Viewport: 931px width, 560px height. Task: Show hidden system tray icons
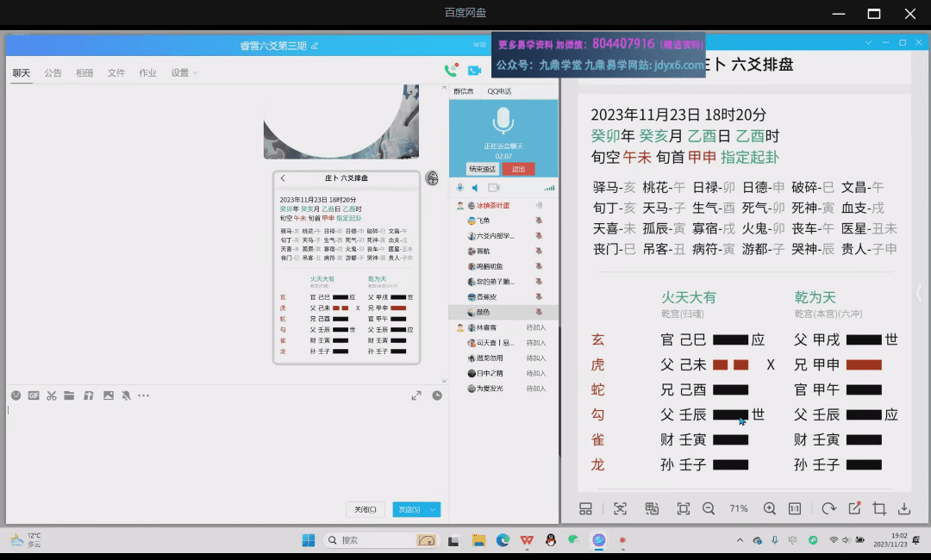pyautogui.click(x=739, y=540)
